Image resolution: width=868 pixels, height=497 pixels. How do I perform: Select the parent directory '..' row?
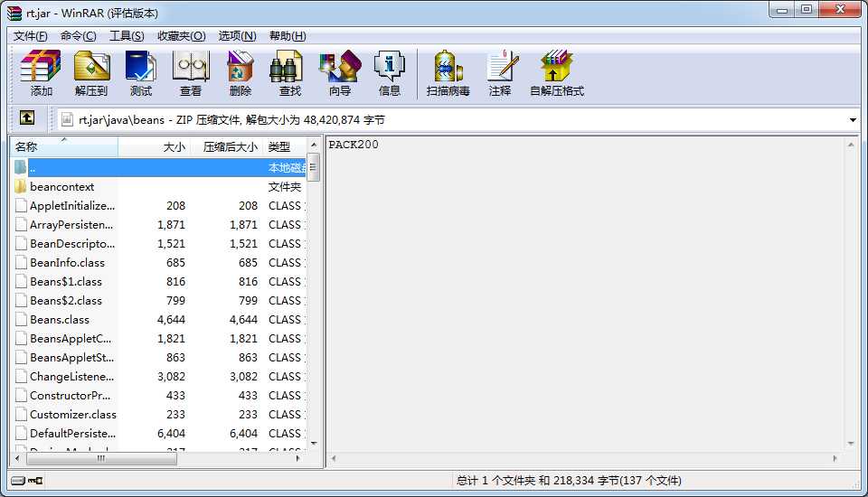click(159, 167)
